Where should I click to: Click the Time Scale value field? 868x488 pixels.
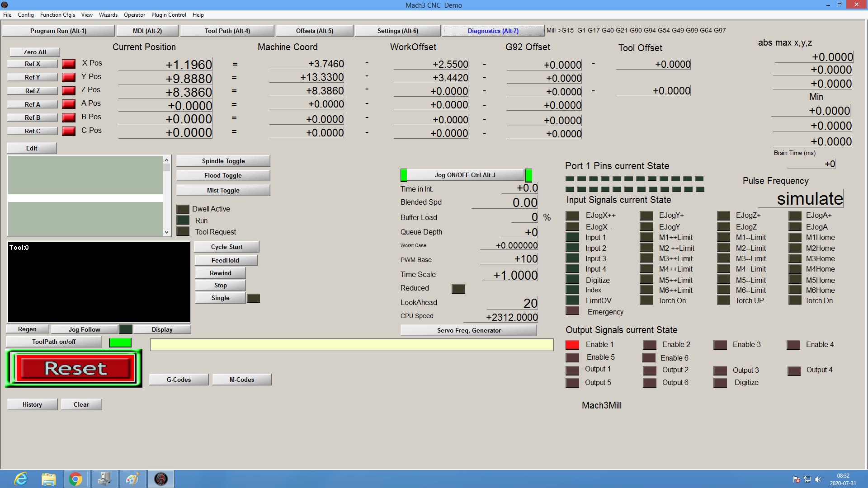pyautogui.click(x=510, y=275)
